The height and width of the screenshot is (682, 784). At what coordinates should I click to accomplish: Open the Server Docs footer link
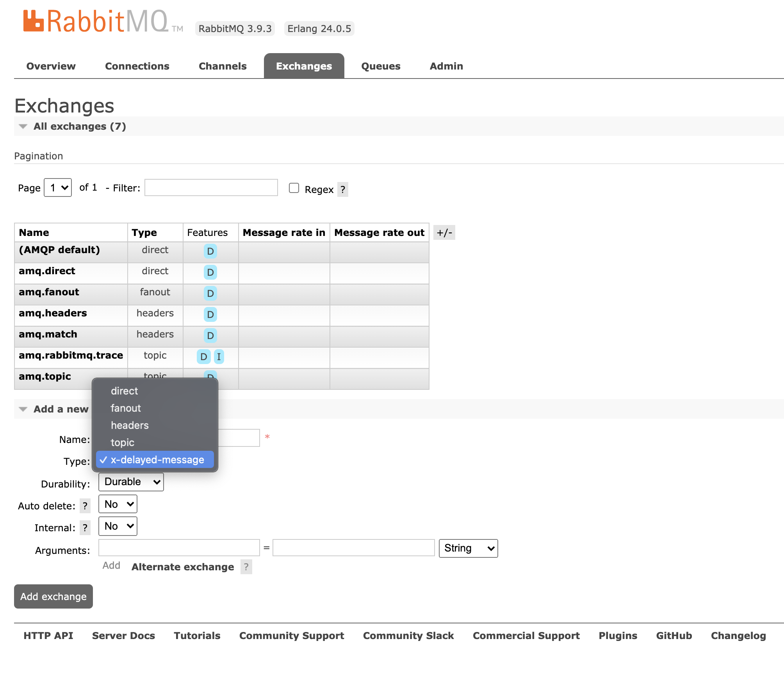pyautogui.click(x=123, y=636)
